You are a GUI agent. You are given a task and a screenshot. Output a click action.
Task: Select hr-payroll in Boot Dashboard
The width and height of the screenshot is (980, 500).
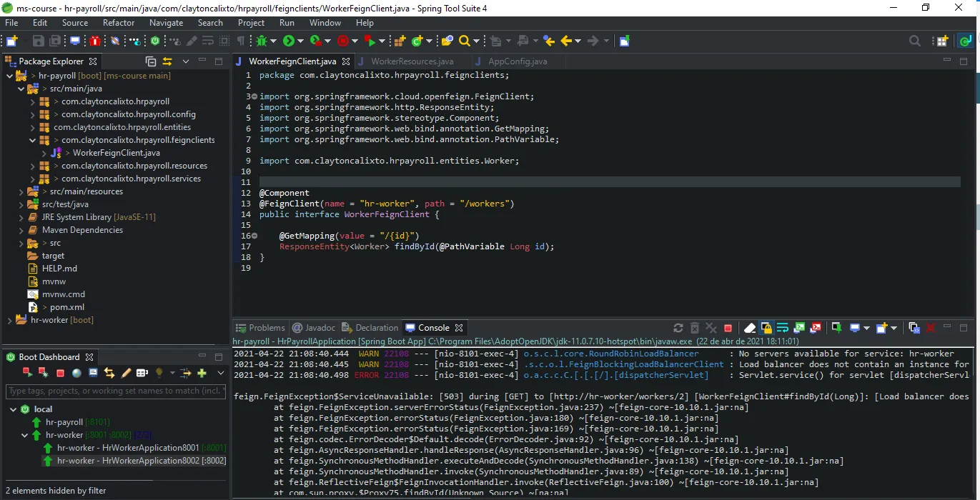coord(64,422)
